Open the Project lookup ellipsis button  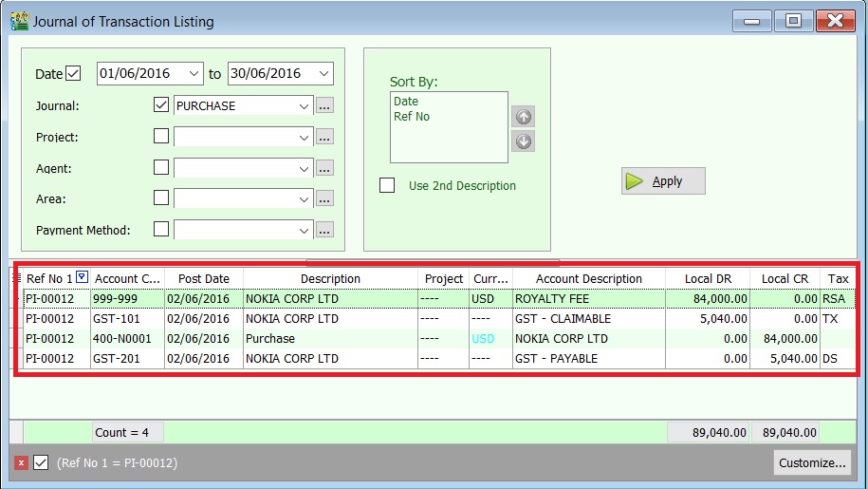325,137
